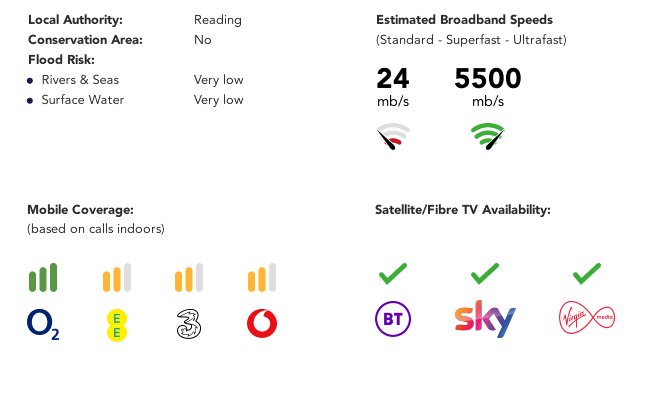Click the red slow-speed wifi gauge icon
Viewport: 663px width, 395px height.
(393, 136)
